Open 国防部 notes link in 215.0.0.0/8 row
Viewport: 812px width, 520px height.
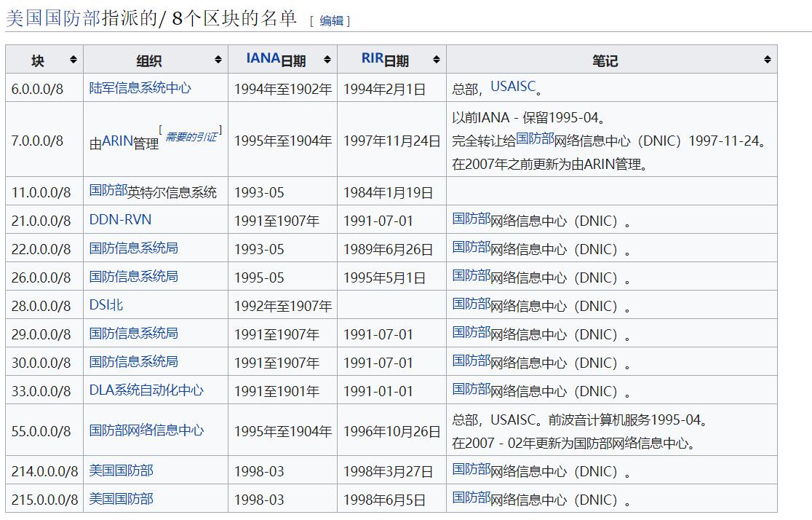[471, 497]
